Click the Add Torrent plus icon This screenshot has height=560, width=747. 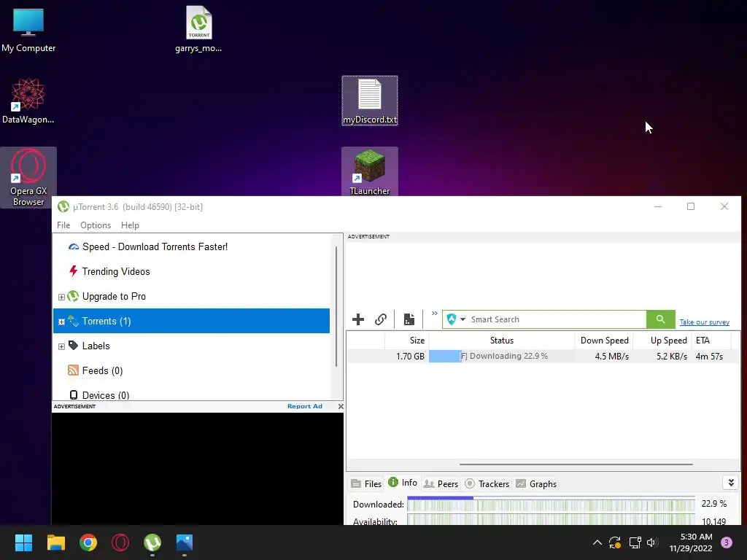[358, 319]
